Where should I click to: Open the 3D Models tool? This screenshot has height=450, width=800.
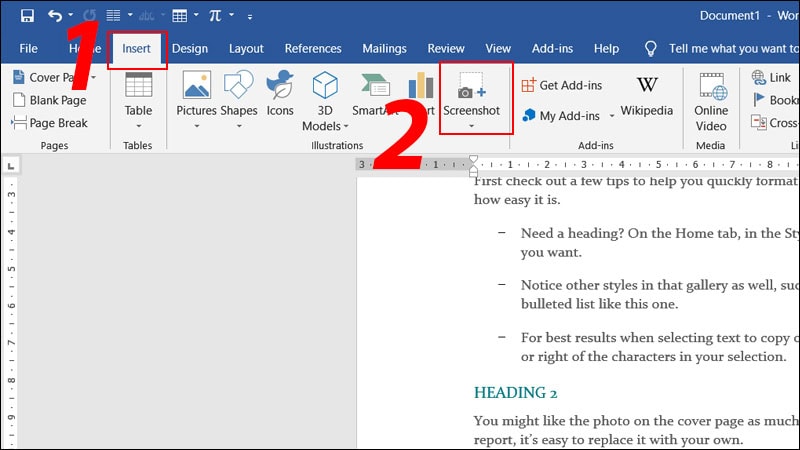tap(325, 101)
